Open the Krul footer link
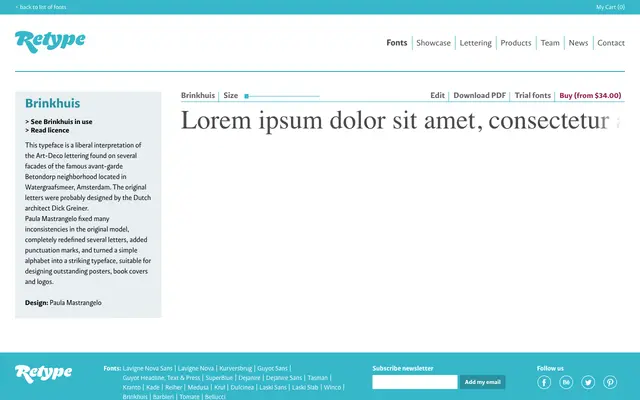640x400 pixels. (220, 387)
